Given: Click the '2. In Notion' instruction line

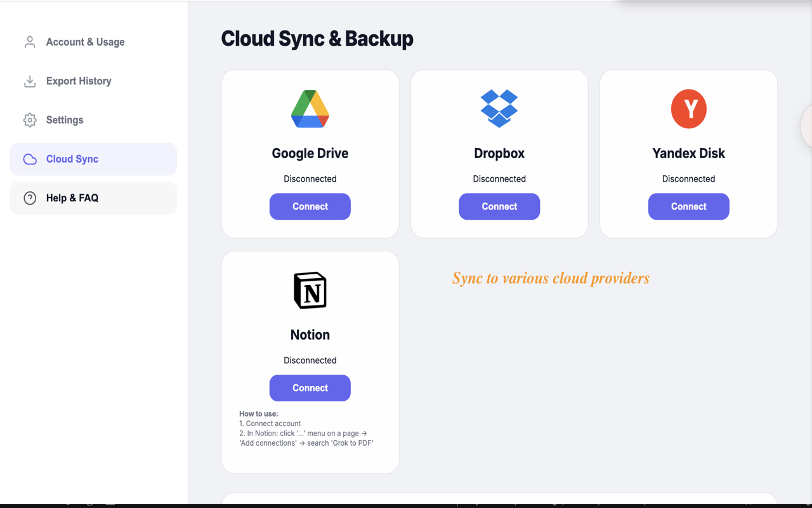Looking at the screenshot, I should click(303, 434).
